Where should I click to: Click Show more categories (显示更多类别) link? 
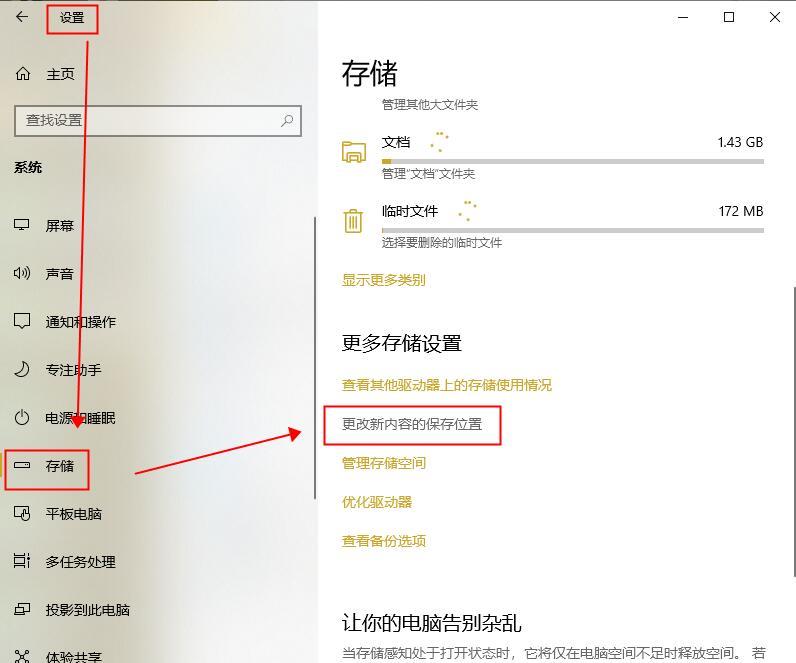tap(383, 280)
